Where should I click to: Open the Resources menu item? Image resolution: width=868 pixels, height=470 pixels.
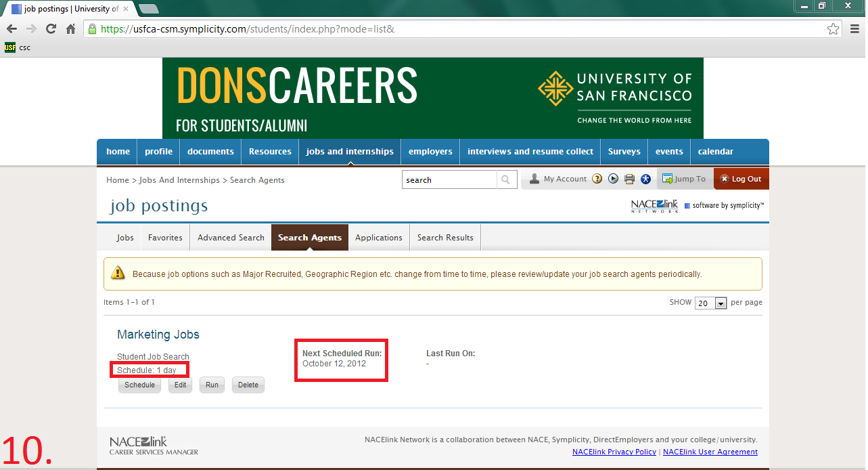click(x=270, y=152)
